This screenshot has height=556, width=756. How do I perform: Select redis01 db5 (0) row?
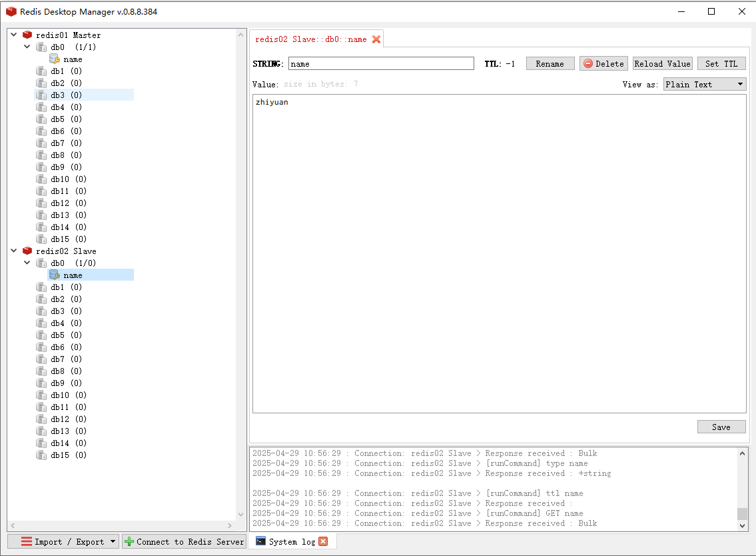[67, 119]
